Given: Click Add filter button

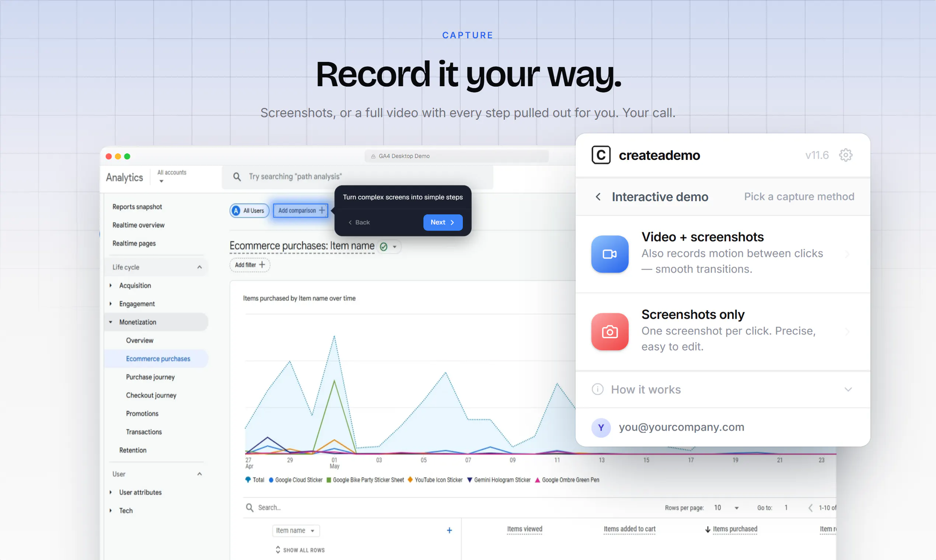Looking at the screenshot, I should point(250,265).
